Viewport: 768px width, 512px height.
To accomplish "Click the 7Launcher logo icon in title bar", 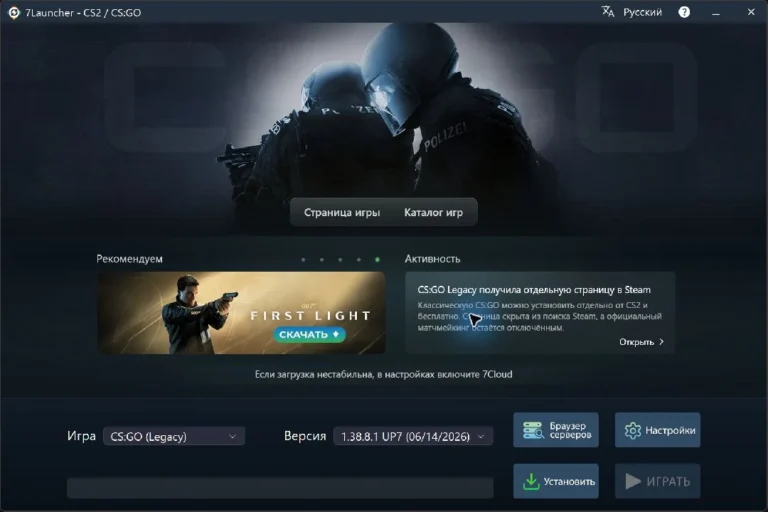I will 14,13.
